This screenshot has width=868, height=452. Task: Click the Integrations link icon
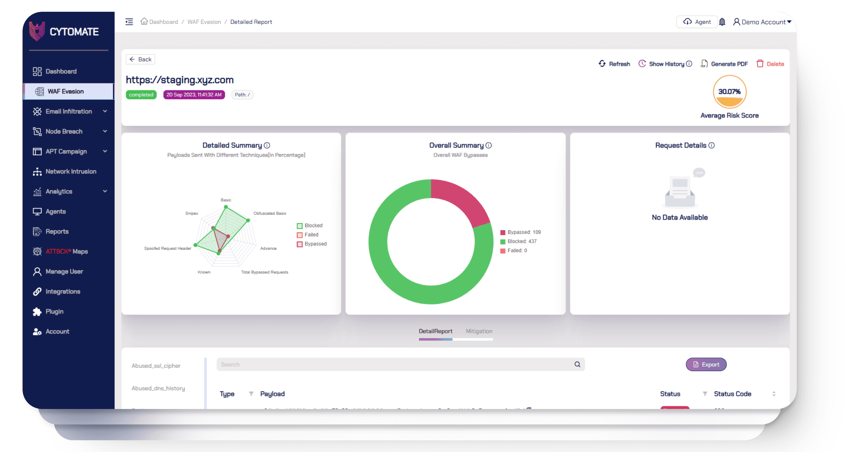37,292
